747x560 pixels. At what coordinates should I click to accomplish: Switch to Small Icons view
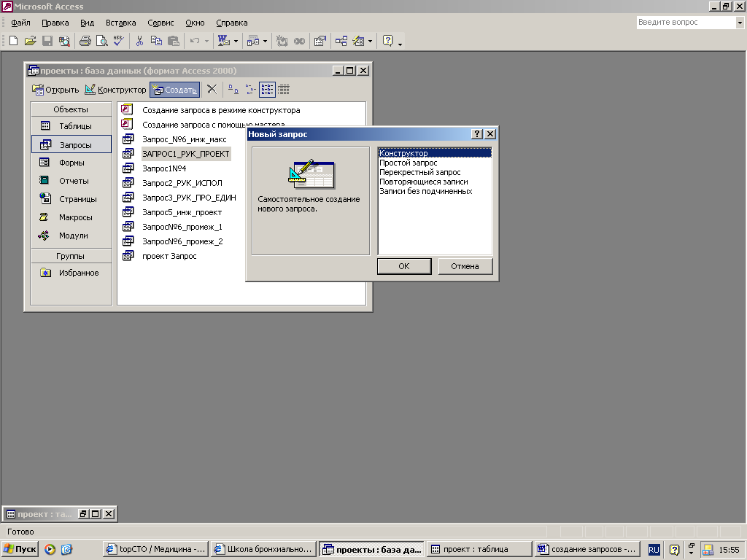pyautogui.click(x=251, y=89)
